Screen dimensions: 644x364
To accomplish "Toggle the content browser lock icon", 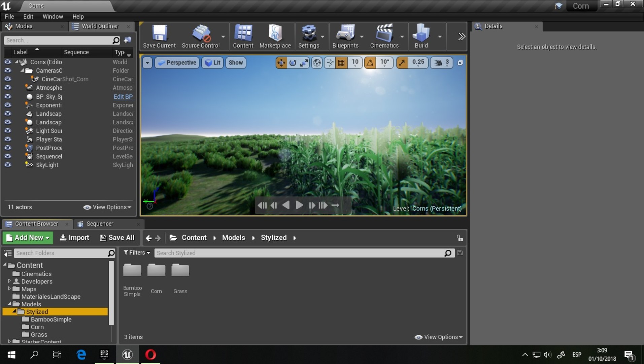I will [460, 238].
